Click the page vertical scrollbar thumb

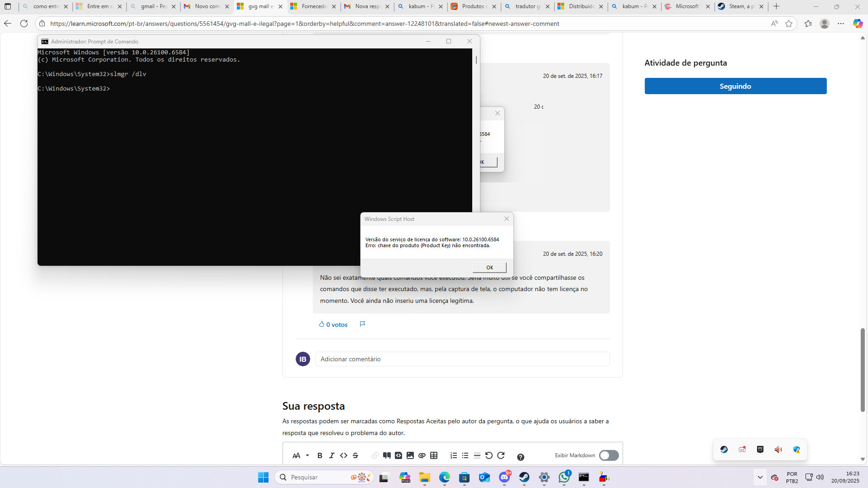click(x=863, y=370)
